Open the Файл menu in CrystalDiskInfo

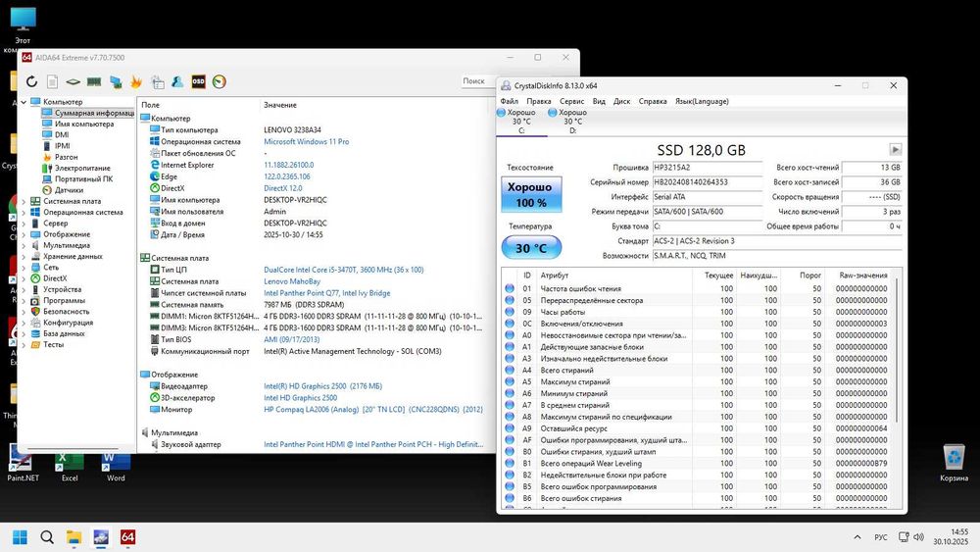(x=509, y=101)
